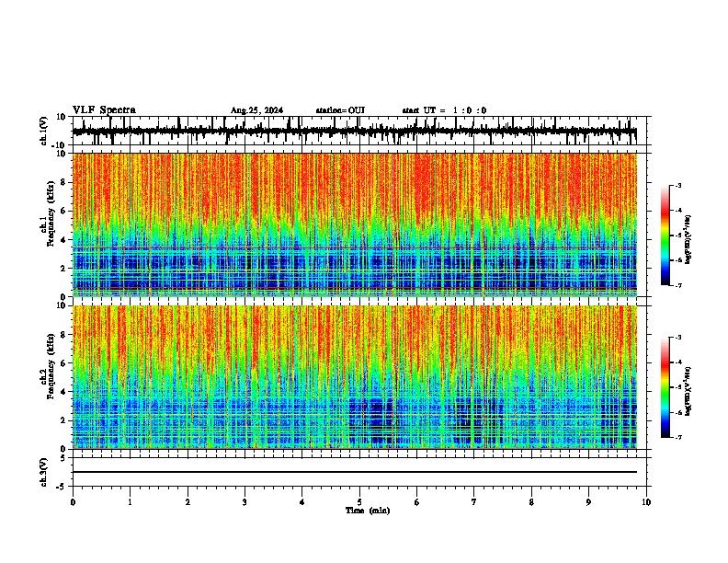Click the time axis tick label '3'
This screenshot has height=563, width=728.
point(245,502)
